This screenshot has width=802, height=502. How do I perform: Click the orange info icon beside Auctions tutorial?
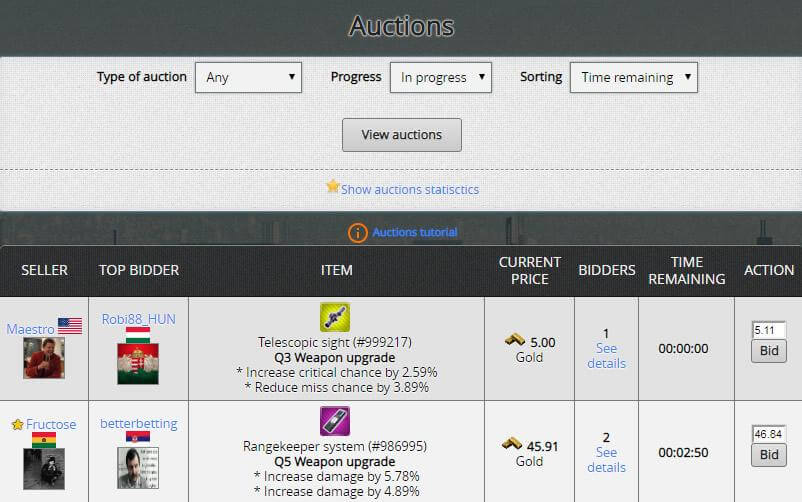coord(358,233)
